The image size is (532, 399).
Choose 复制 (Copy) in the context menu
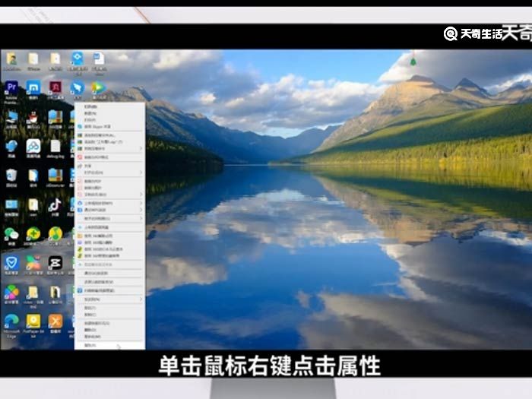[110, 315]
